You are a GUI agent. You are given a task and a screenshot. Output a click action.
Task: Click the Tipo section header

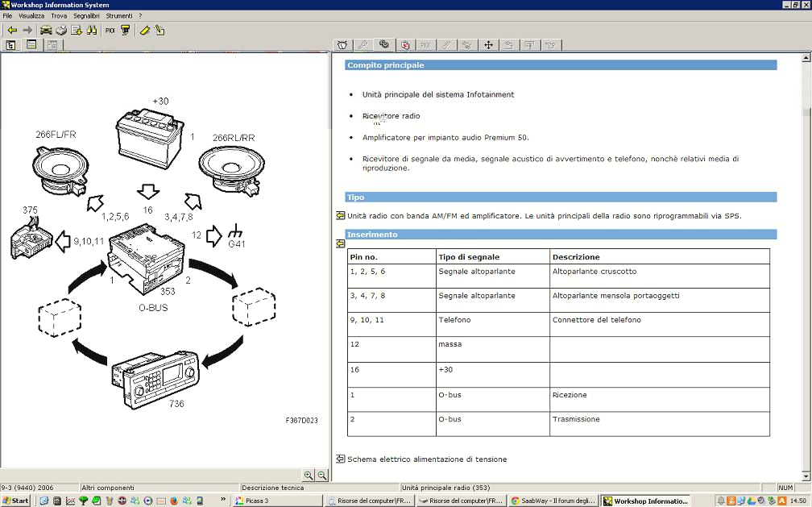pyautogui.click(x=561, y=197)
